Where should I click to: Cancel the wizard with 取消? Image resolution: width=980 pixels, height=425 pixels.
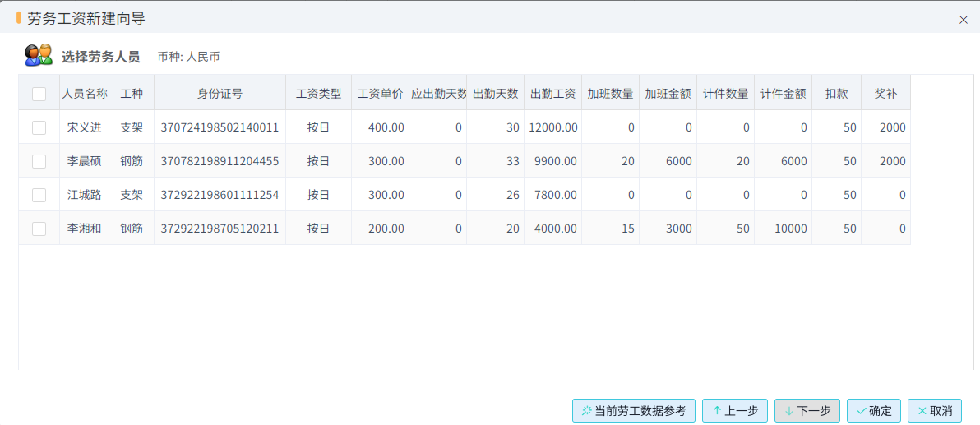[935, 411]
